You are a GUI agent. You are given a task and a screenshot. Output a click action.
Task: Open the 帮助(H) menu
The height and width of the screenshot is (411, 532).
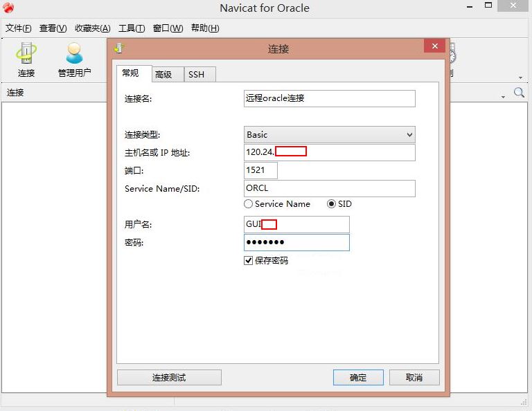(205, 28)
